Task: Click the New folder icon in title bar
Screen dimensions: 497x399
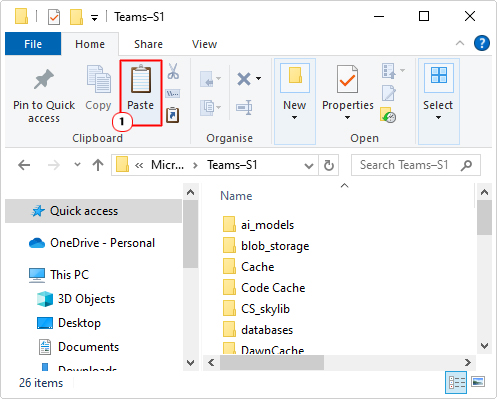Action: point(76,17)
